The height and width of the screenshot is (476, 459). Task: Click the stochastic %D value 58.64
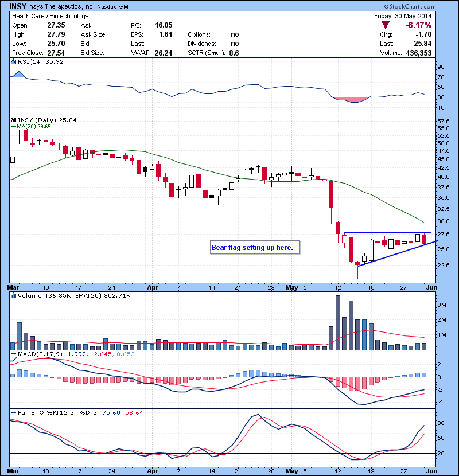[x=134, y=413]
